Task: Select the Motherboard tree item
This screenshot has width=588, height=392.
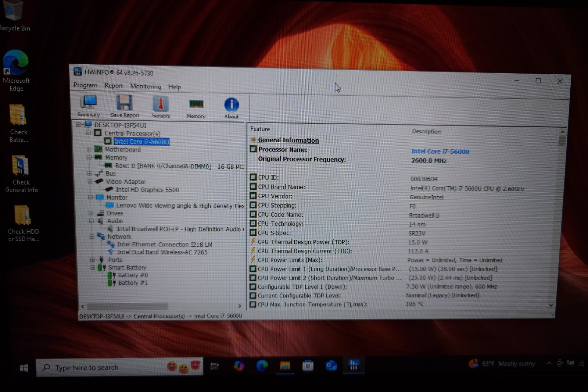Action: tap(123, 150)
